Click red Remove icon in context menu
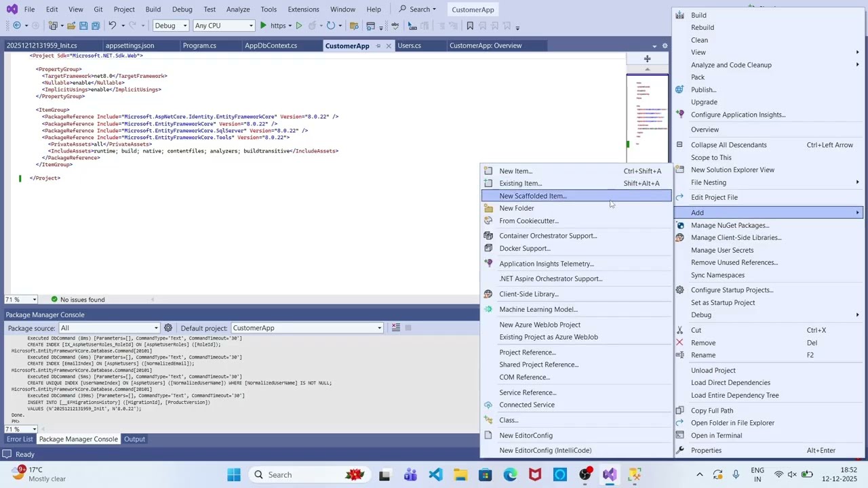Screen dimensions: 868x488 (679, 343)
